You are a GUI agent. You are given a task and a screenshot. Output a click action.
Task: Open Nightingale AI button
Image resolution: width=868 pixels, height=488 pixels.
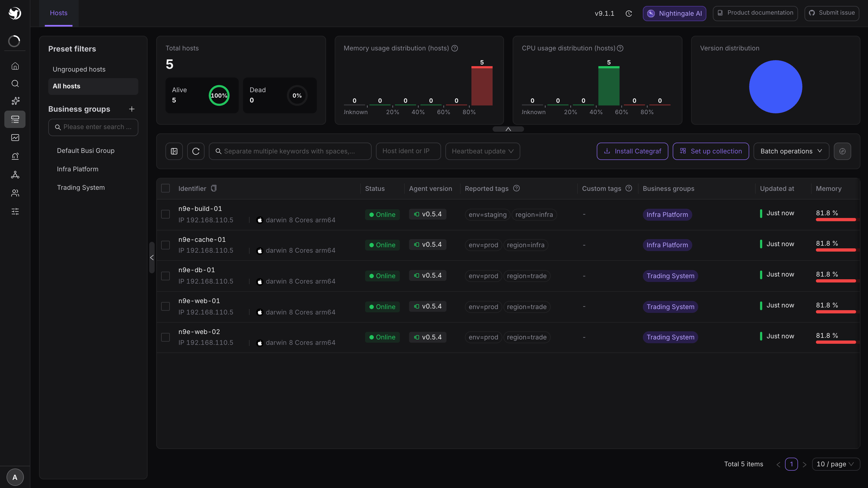click(674, 14)
